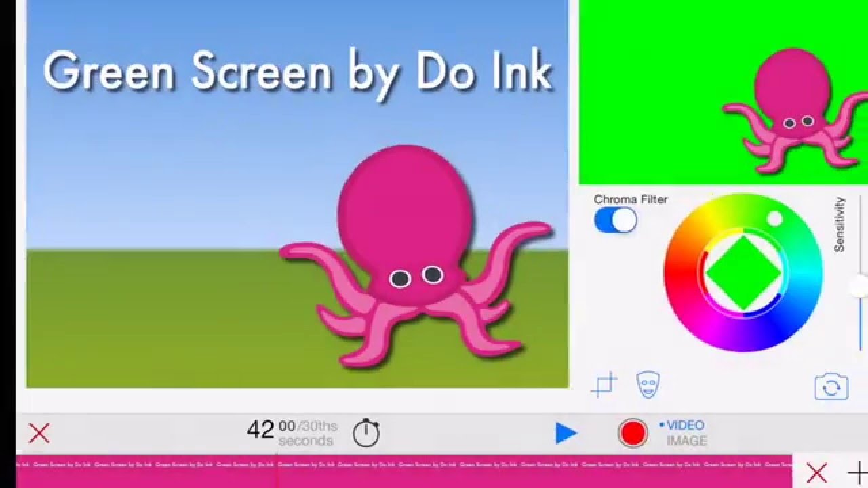
Task: Click the green diamond in color wheel
Action: (x=743, y=272)
